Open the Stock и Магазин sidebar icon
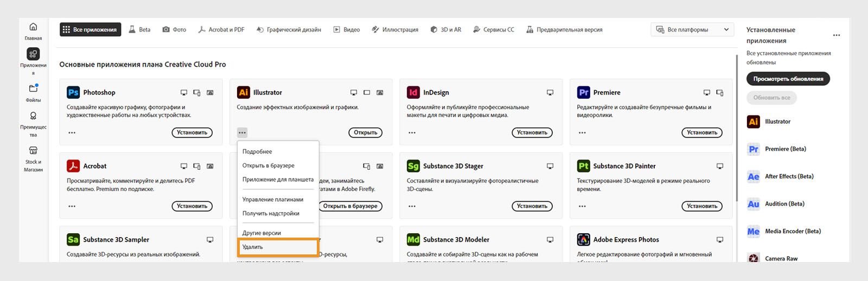The image size is (868, 281). coord(33,150)
